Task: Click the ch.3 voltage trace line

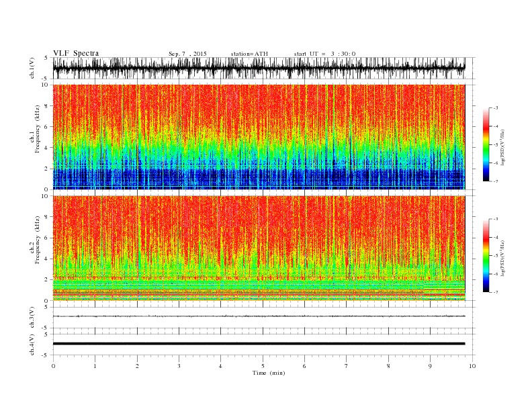Action: point(259,316)
